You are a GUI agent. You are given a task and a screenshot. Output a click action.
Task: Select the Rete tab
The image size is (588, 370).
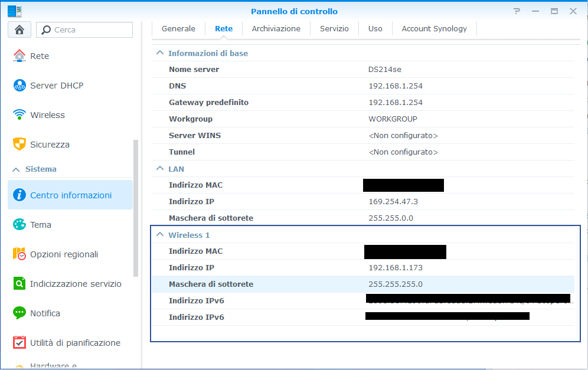pyautogui.click(x=224, y=28)
